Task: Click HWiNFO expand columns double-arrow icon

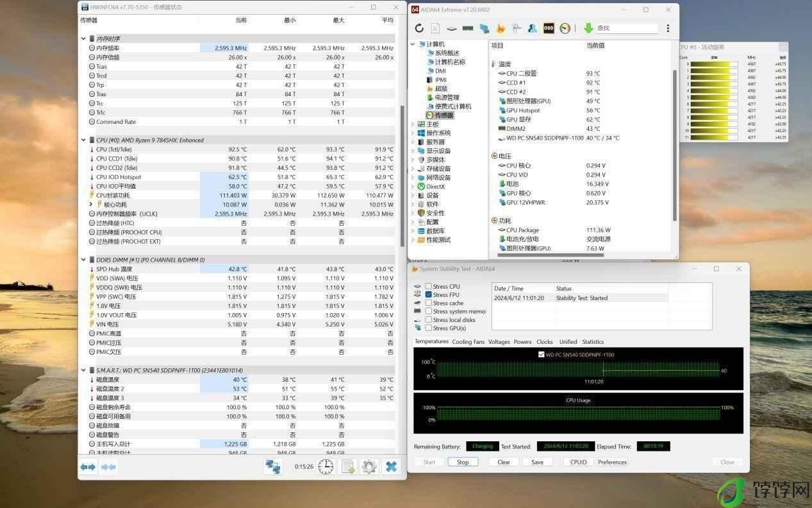Action: pyautogui.click(x=88, y=467)
